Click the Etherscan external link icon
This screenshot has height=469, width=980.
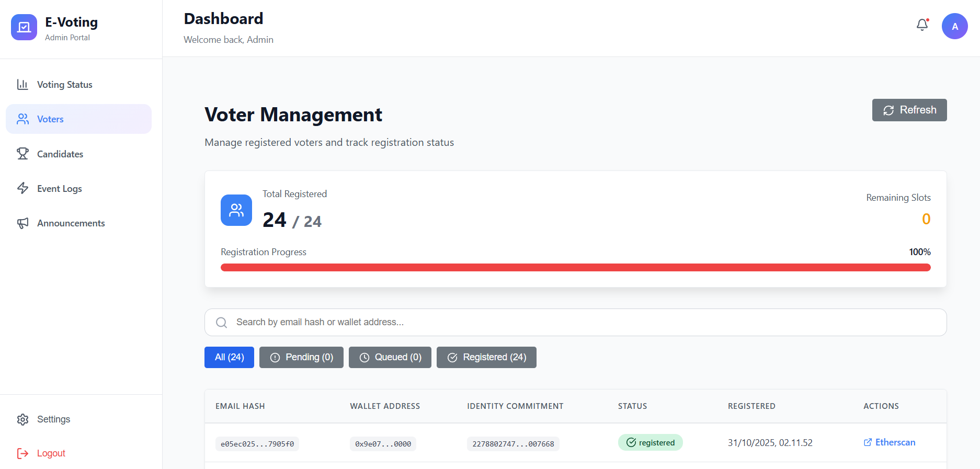tap(868, 442)
